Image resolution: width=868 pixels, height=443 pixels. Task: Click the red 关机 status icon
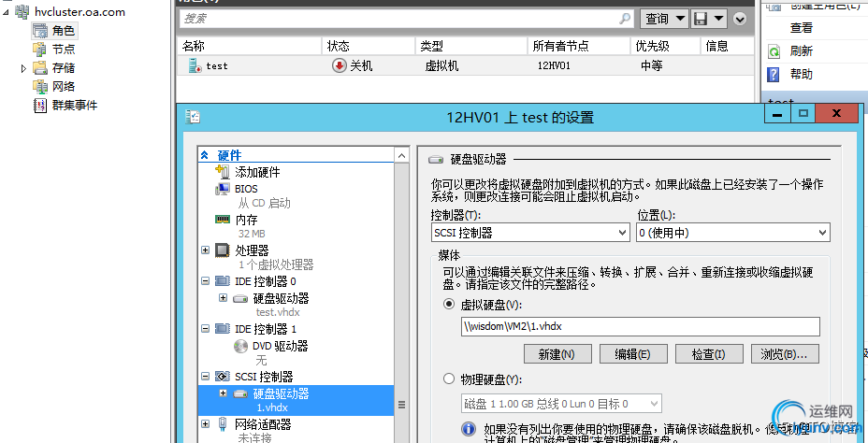coord(339,65)
